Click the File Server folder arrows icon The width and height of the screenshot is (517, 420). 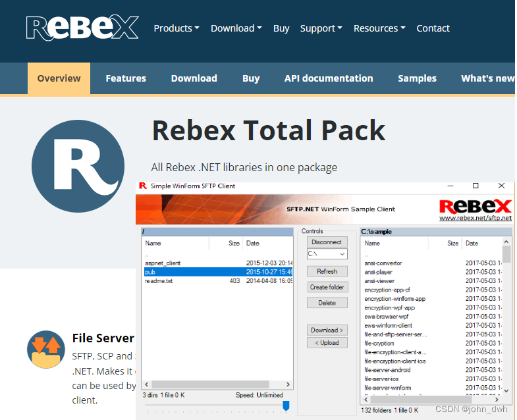coord(46,349)
